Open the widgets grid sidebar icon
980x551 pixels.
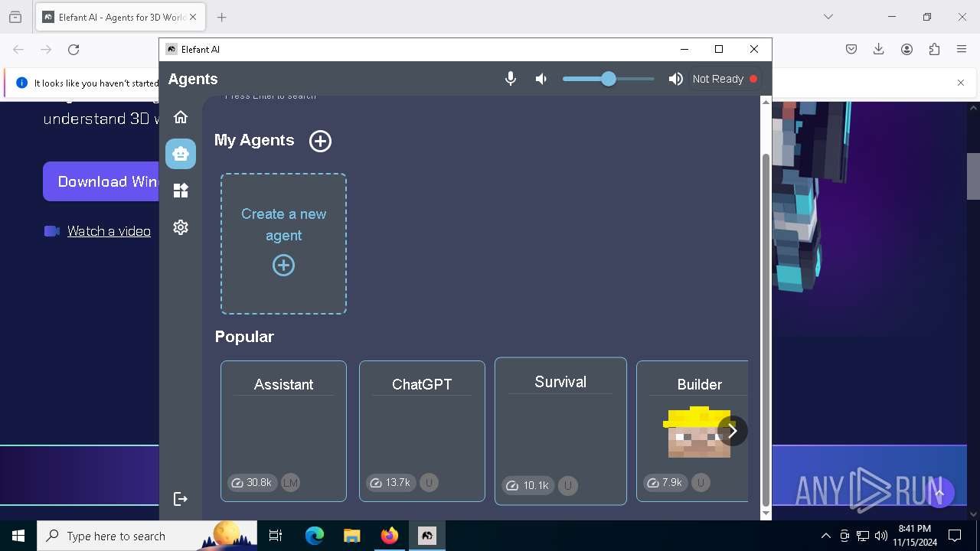point(181,191)
